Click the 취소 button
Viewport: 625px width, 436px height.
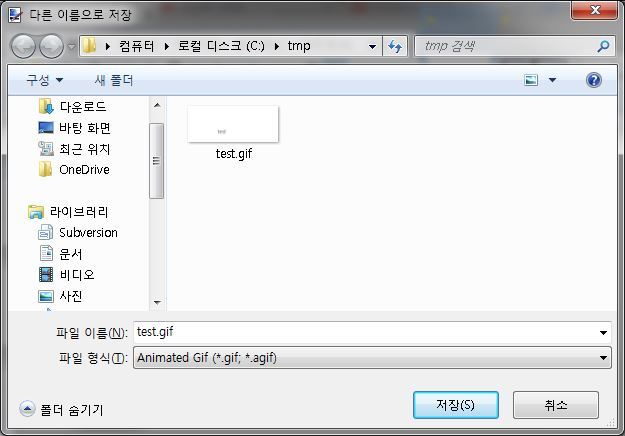coord(556,405)
